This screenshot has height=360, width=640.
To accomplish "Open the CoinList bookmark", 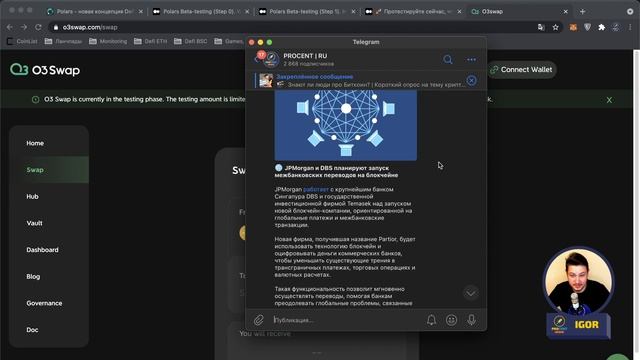I will click(x=22, y=41).
